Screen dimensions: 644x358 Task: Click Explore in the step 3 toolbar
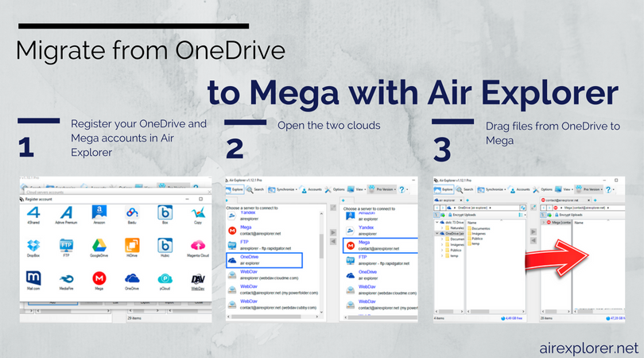444,189
